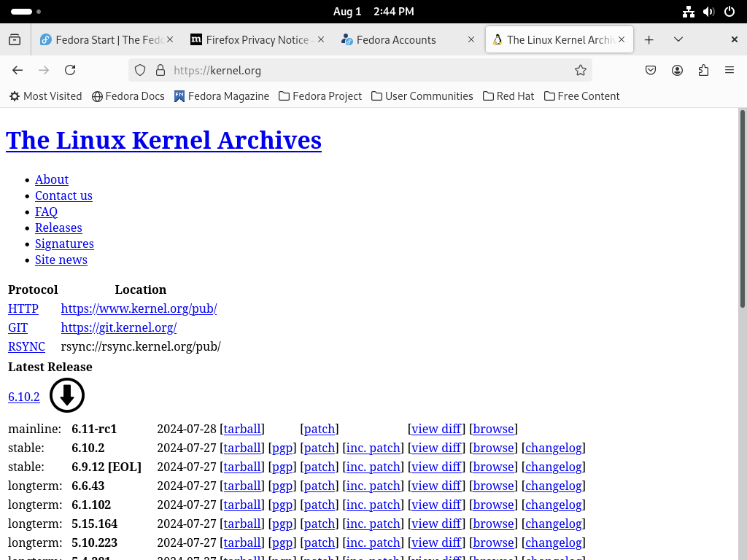Click the Firefox View icon
747x560 pixels.
(15, 40)
